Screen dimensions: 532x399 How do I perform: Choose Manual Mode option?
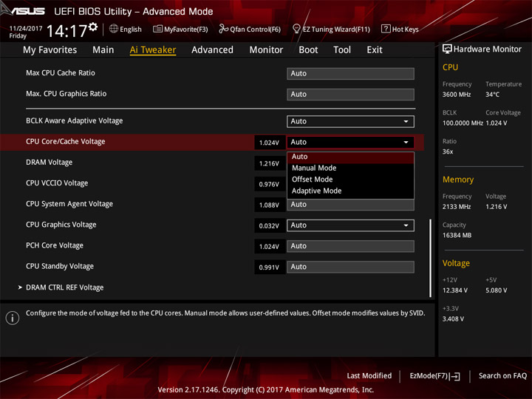pyautogui.click(x=350, y=168)
